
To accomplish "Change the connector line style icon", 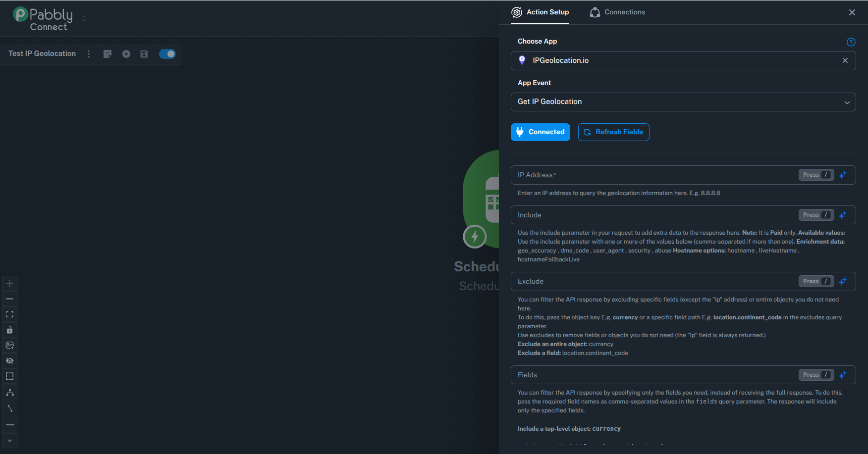I will click(9, 408).
